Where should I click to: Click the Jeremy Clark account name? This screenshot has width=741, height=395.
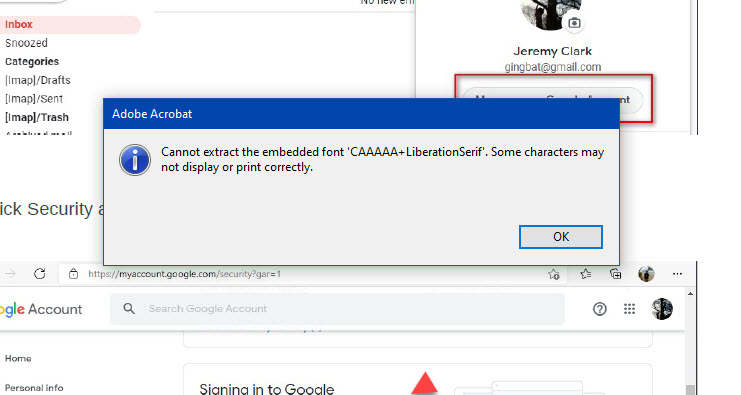tap(552, 51)
